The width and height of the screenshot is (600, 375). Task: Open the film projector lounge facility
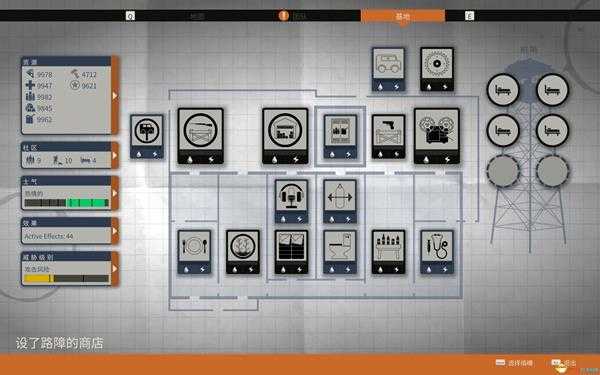(x=437, y=136)
